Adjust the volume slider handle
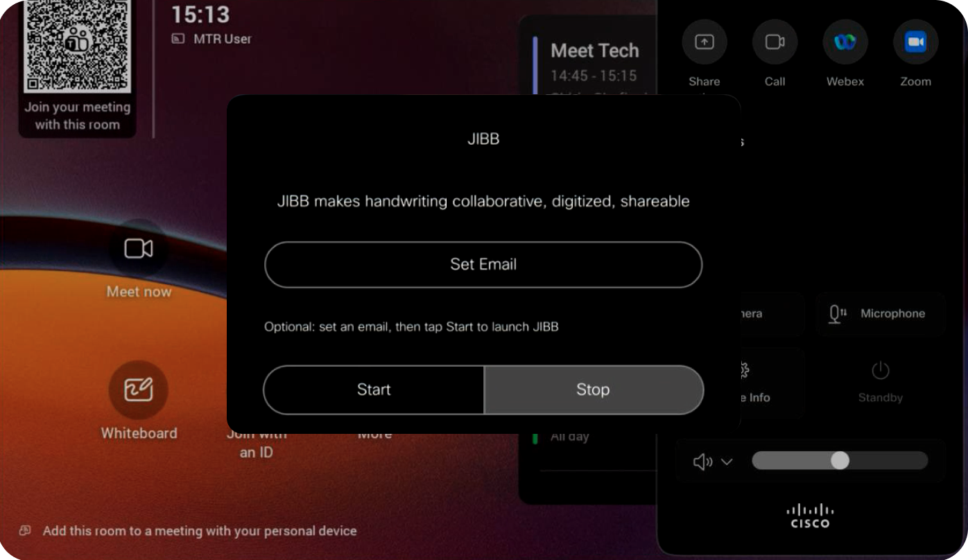This screenshot has height=560, width=968. click(840, 461)
